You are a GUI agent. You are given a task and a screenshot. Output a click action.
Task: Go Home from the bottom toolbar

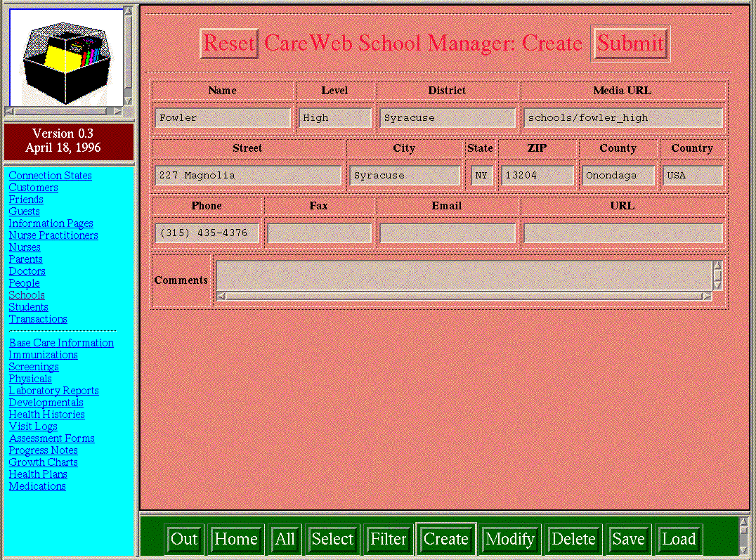click(236, 539)
